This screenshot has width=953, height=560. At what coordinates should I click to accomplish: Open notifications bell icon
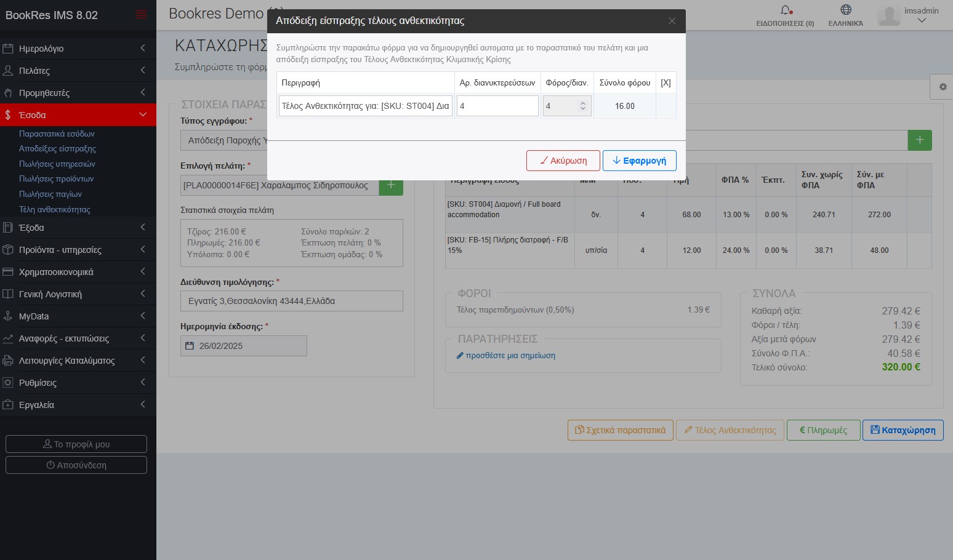tap(785, 10)
